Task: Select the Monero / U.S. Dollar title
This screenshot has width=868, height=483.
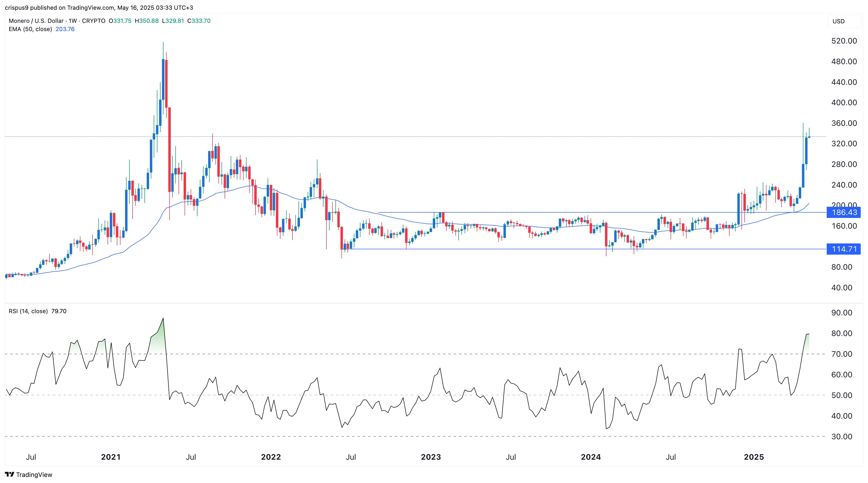Action: [x=36, y=21]
